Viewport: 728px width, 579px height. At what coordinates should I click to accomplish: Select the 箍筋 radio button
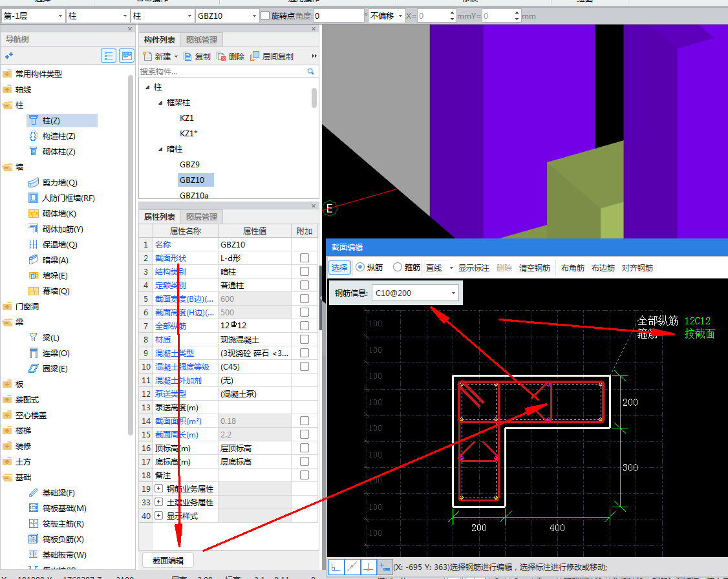(x=398, y=268)
